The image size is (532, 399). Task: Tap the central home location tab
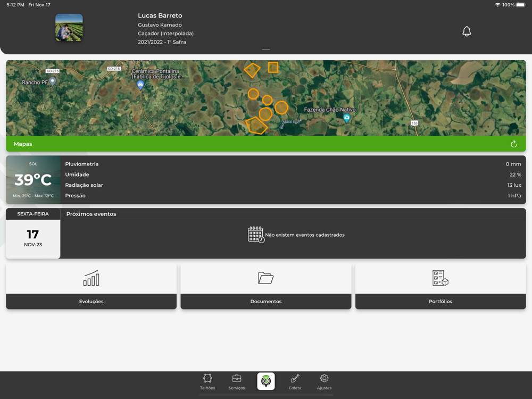click(x=266, y=381)
